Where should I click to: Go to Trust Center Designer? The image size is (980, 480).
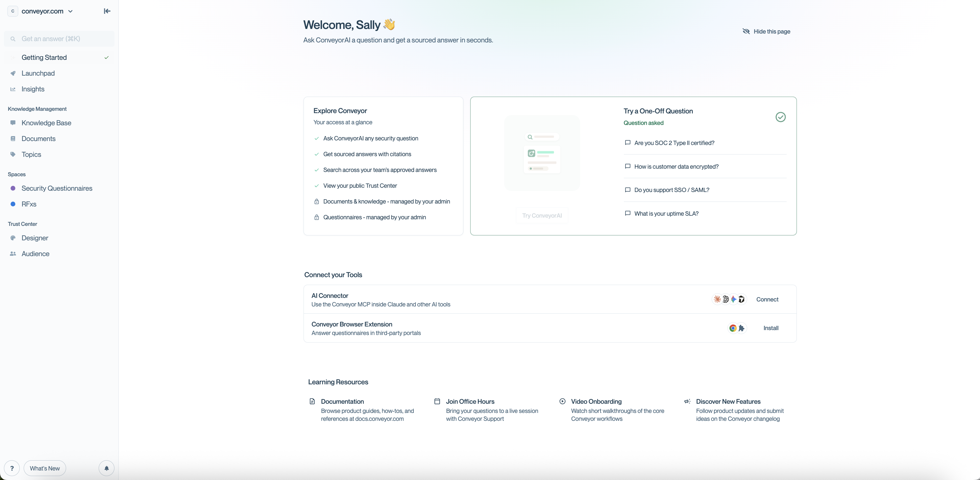(59, 238)
